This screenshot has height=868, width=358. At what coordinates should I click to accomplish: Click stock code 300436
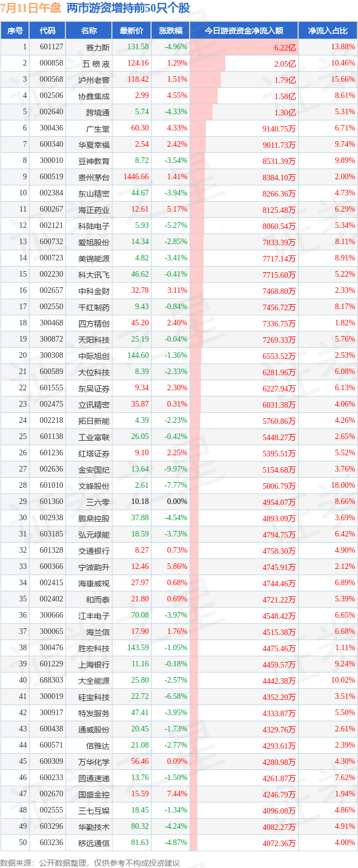(x=51, y=129)
